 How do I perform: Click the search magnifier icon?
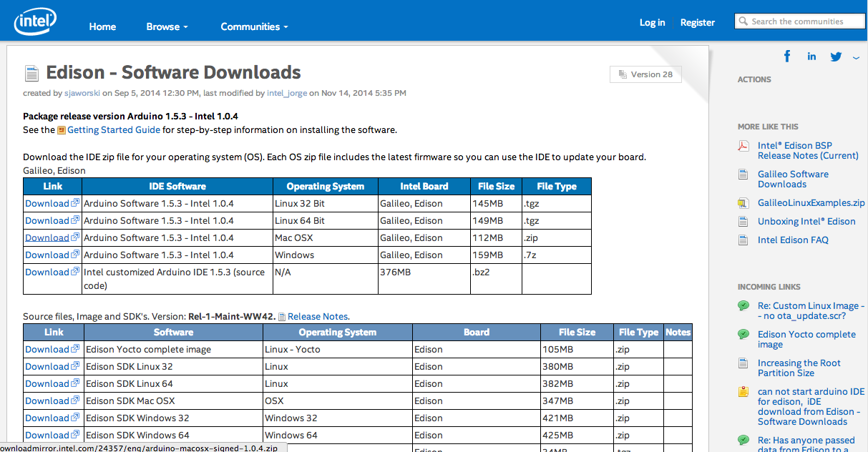click(743, 21)
